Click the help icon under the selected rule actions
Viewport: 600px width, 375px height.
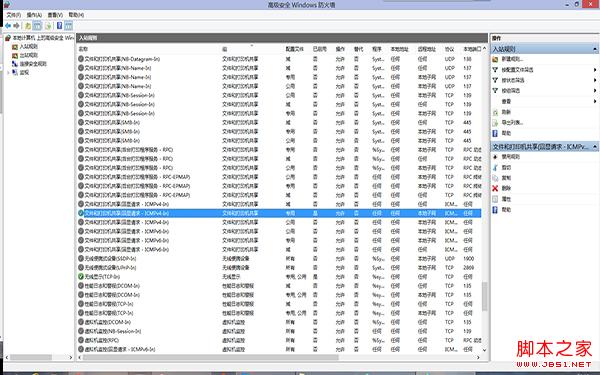point(495,210)
